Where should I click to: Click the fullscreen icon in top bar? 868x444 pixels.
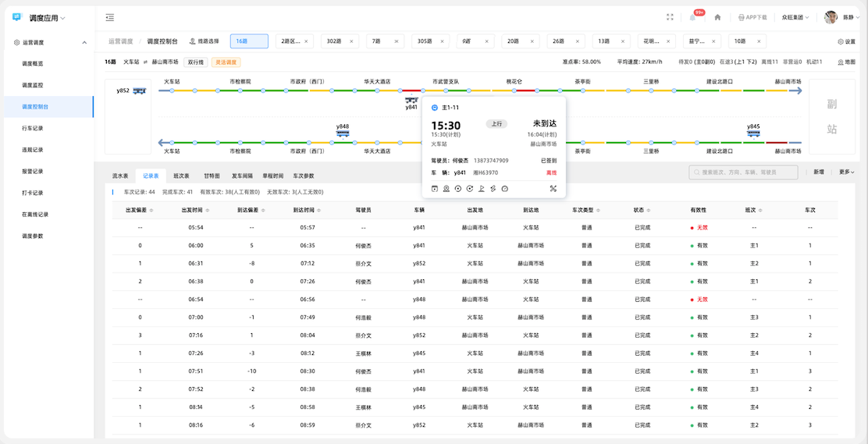[670, 17]
